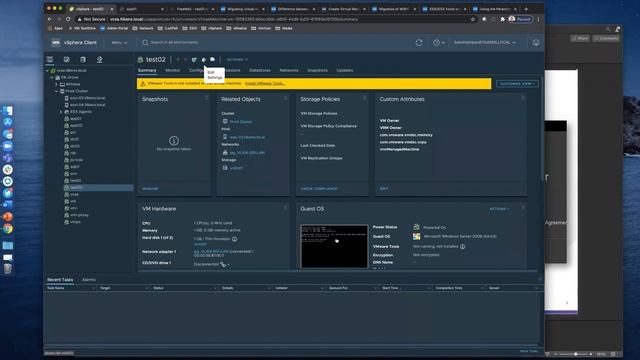Click the browser reload button
640x360 pixels.
click(x=68, y=19)
